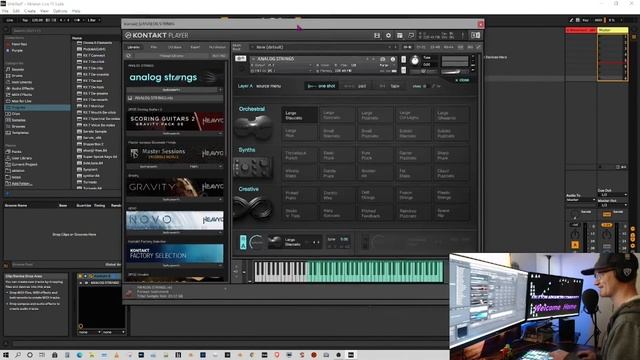
Task: Toggle the orange track activator in mixer
Action: tap(575, 245)
